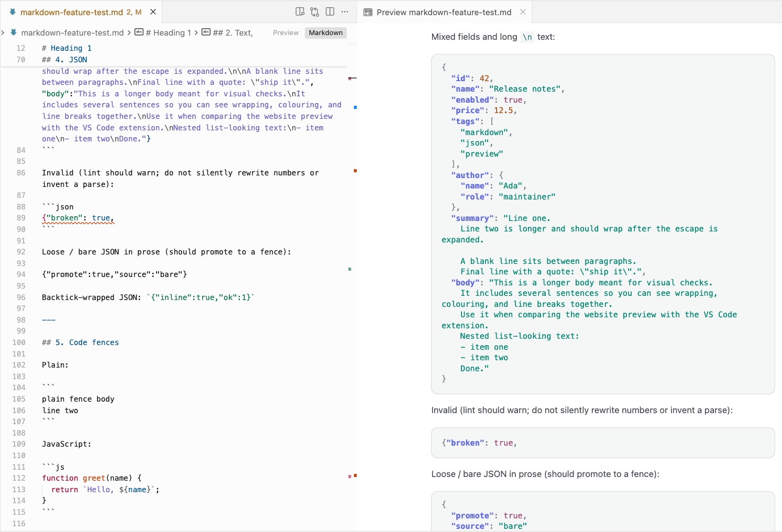Click the chevron after Heading 1 breadcrumb
This screenshot has height=532, width=782.
pos(196,32)
